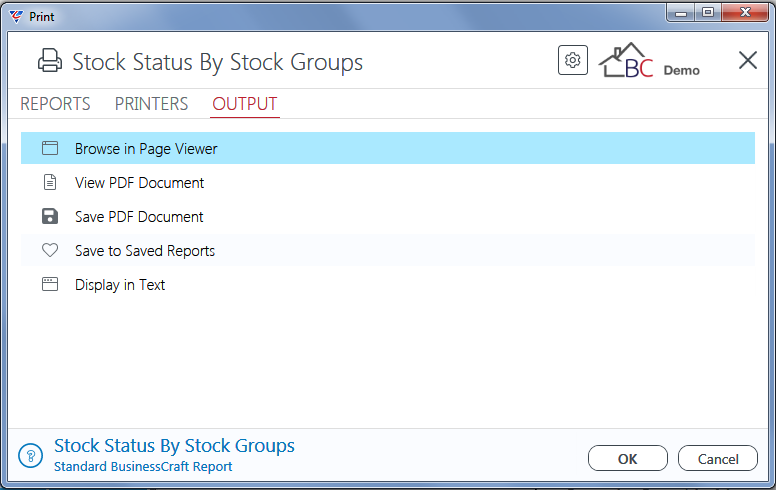Open the PRINTERS tab
The height and width of the screenshot is (490, 776).
click(x=151, y=104)
